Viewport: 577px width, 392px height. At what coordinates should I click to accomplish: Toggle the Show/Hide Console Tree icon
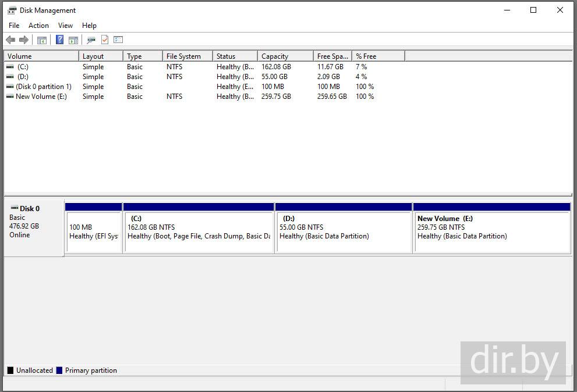click(41, 40)
